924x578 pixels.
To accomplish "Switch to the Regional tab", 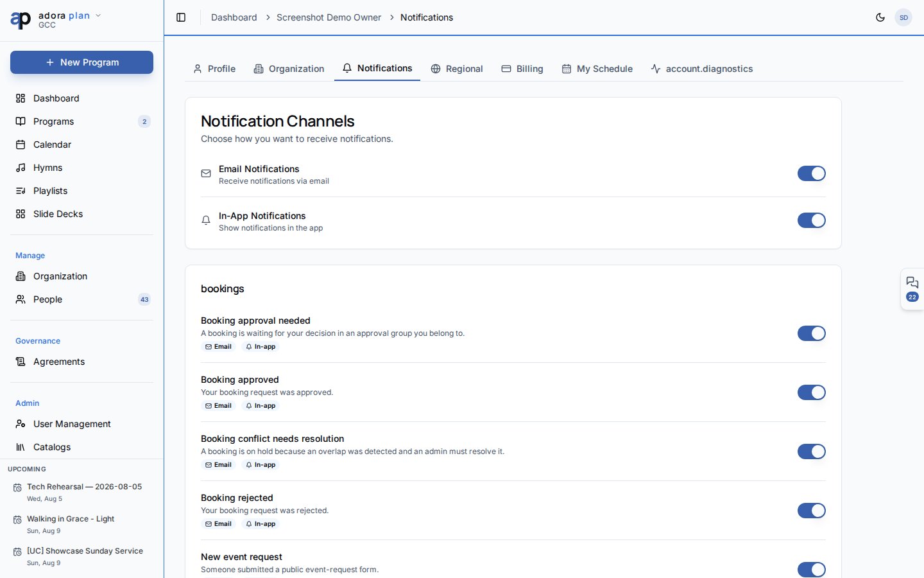I will (x=457, y=69).
